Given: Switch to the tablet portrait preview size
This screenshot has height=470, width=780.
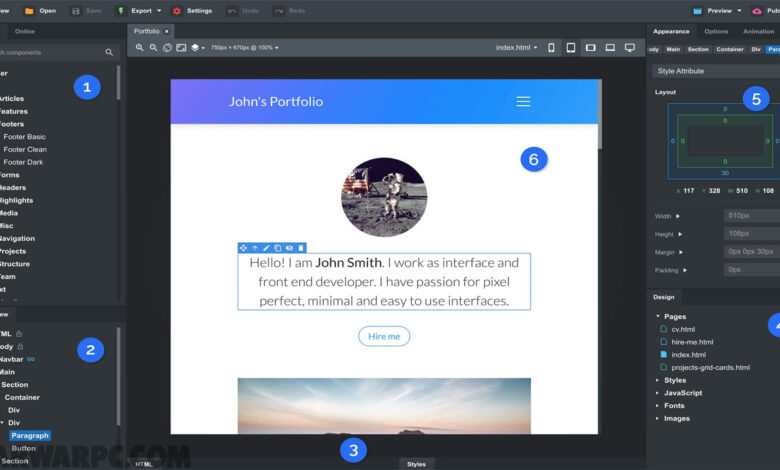Looking at the screenshot, I should (x=571, y=48).
